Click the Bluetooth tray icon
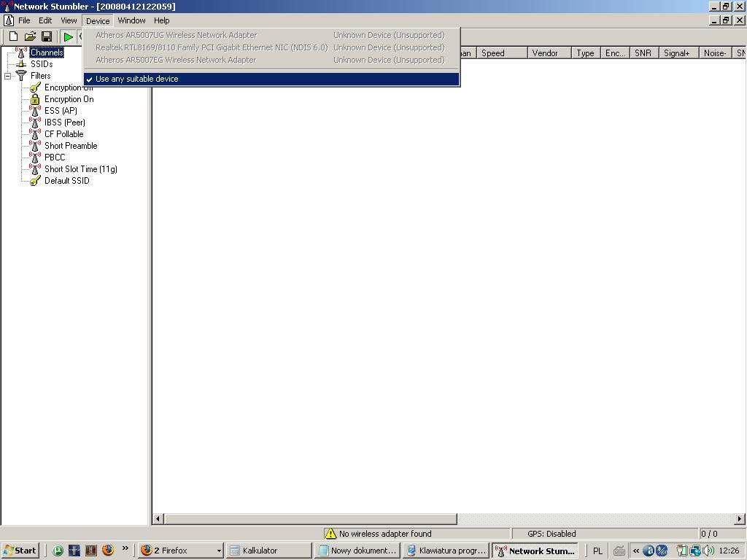The height and width of the screenshot is (560, 747). (x=661, y=551)
